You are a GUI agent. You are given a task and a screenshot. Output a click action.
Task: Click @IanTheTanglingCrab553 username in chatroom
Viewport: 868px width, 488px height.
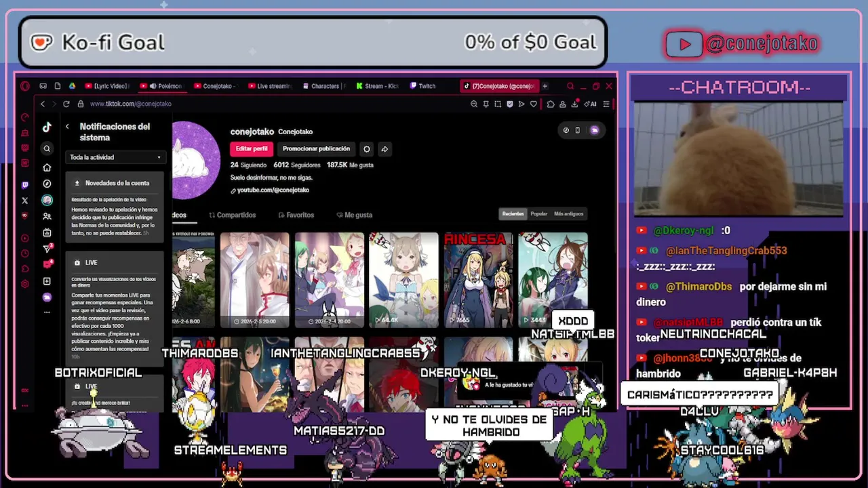[726, 251]
